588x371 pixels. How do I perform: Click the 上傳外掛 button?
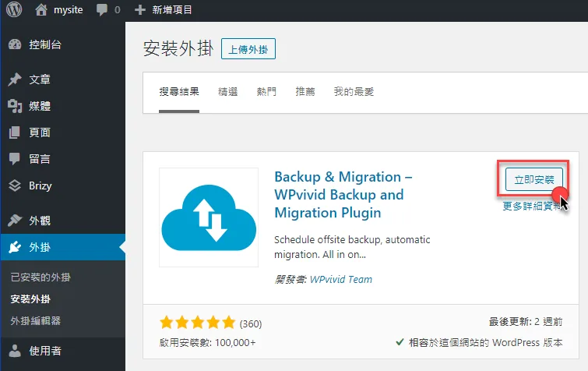point(248,49)
